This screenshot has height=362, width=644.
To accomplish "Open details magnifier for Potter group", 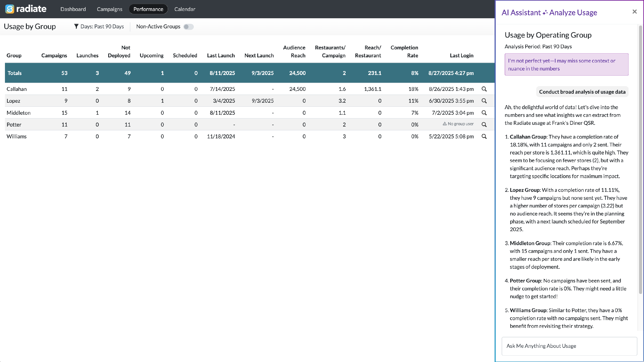I will [x=484, y=125].
